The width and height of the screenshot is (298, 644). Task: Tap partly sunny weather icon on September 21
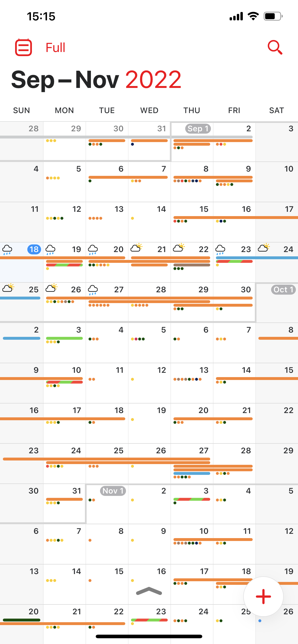pos(136,248)
